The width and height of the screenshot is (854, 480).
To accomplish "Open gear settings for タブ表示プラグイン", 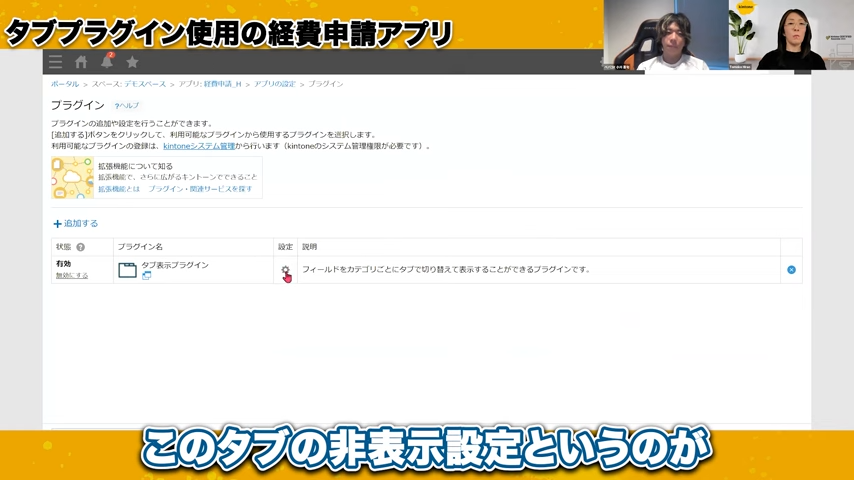I will click(x=285, y=270).
